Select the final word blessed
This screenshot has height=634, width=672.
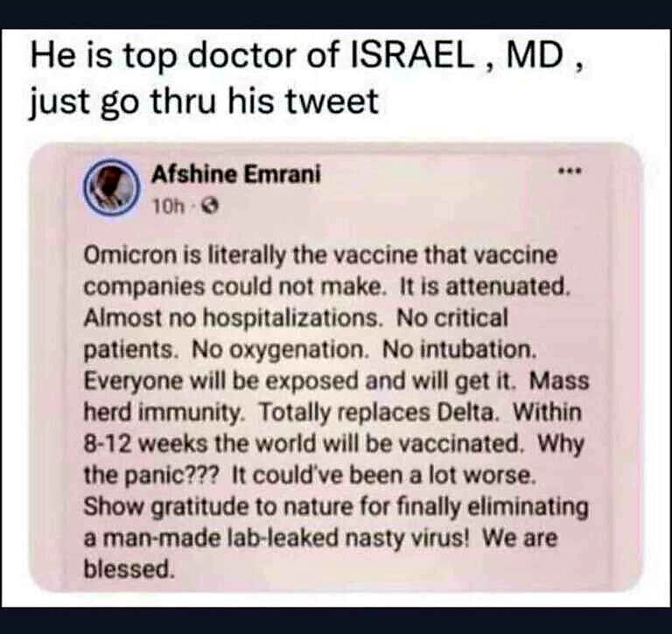pos(129,570)
